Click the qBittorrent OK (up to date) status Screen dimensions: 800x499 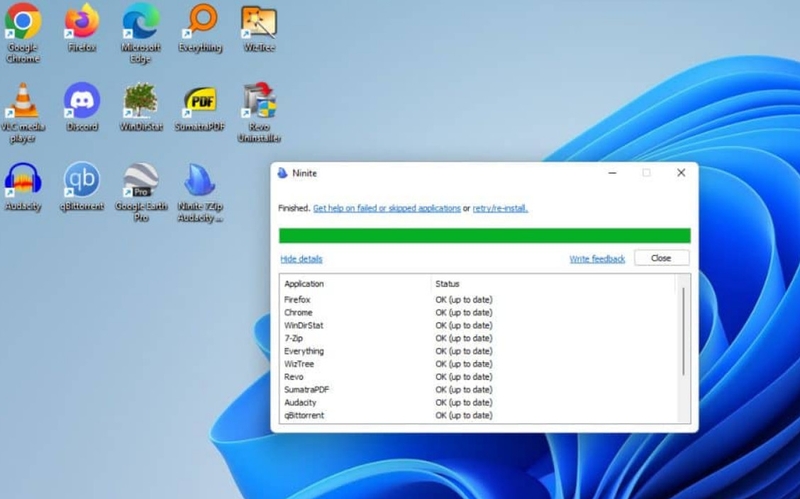point(464,415)
